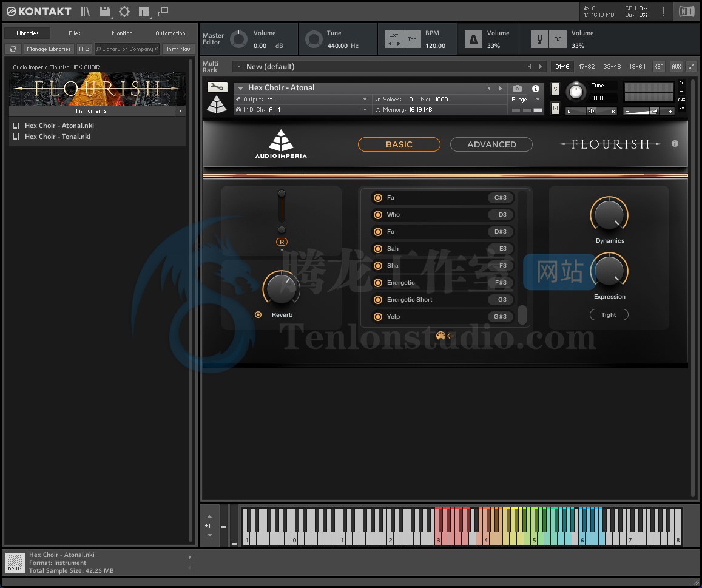Click the Tight button under Expression
The image size is (702, 588).
point(609,315)
